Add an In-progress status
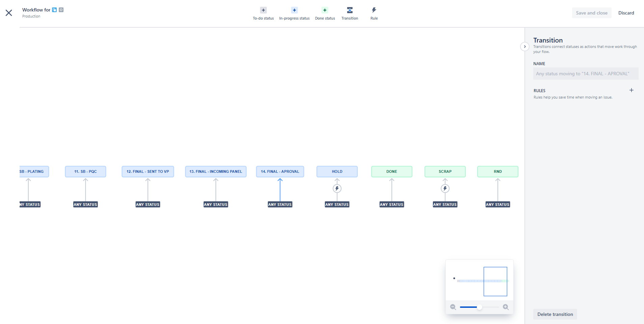Viewport: 644px width, 324px height. click(294, 13)
